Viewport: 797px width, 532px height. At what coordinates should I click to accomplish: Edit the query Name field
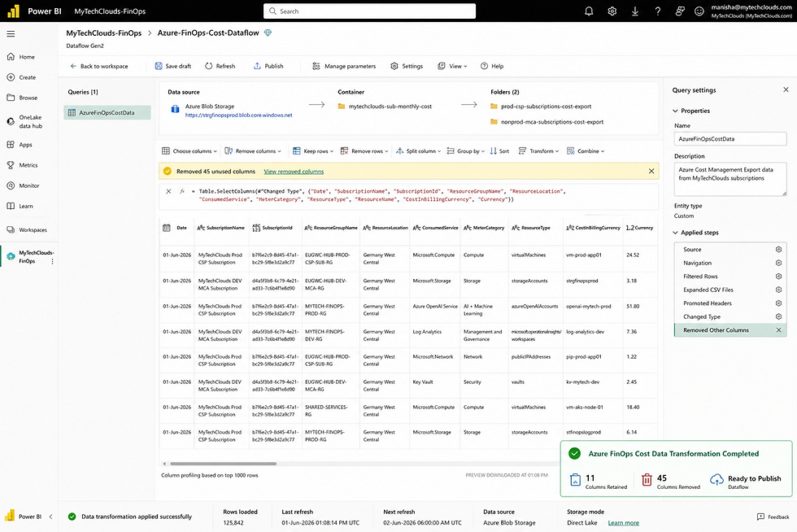point(730,139)
